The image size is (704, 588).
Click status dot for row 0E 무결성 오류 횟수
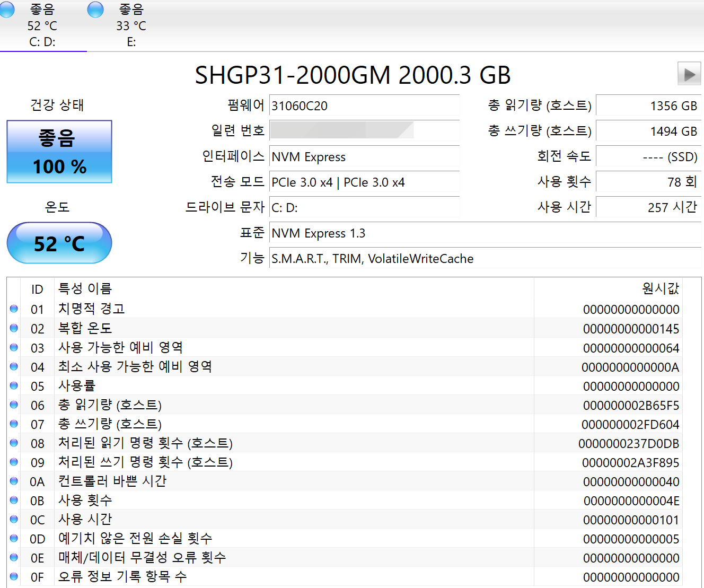click(14, 557)
